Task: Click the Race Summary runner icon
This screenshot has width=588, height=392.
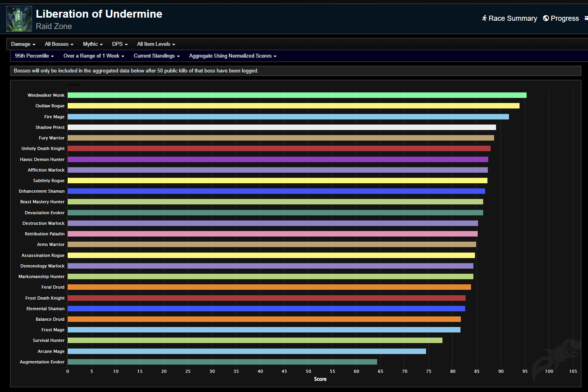Action: point(484,18)
